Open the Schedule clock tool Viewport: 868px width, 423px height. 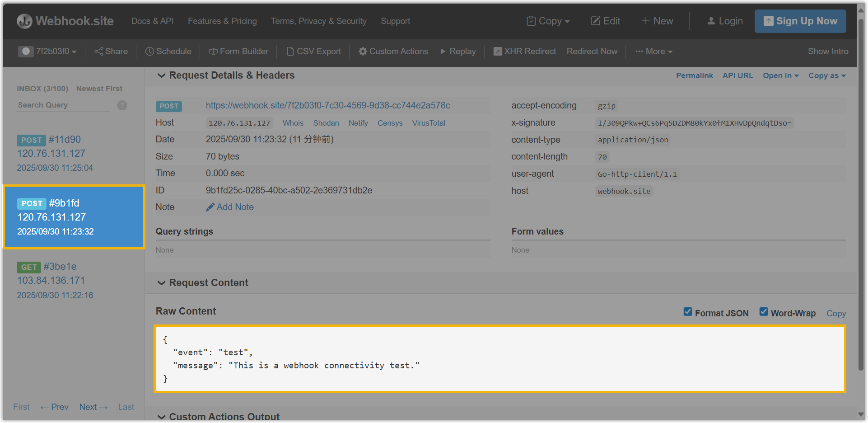click(x=168, y=52)
